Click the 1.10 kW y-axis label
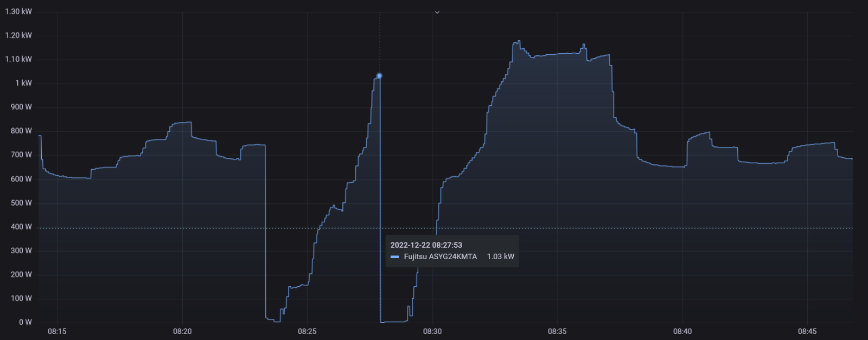 point(18,59)
